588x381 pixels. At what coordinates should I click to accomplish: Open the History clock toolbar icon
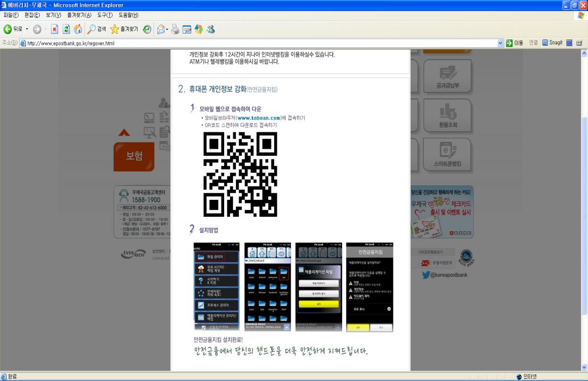coord(147,29)
